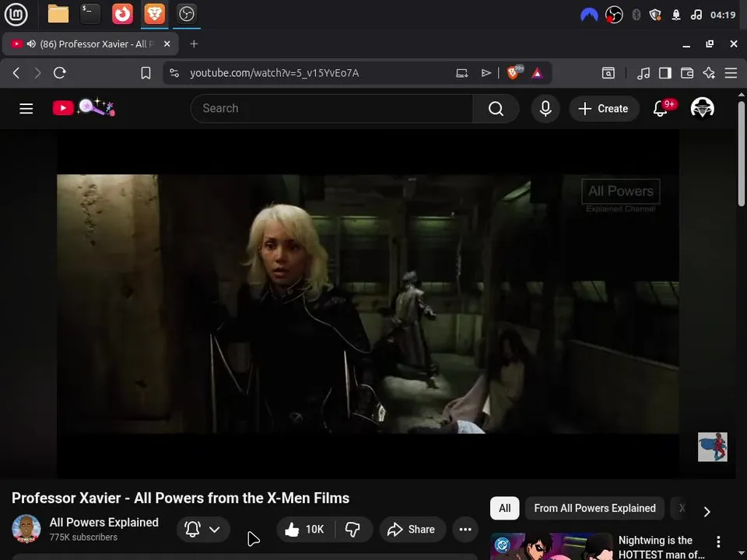
Task: Go back to the previous page
Action: pos(16,73)
